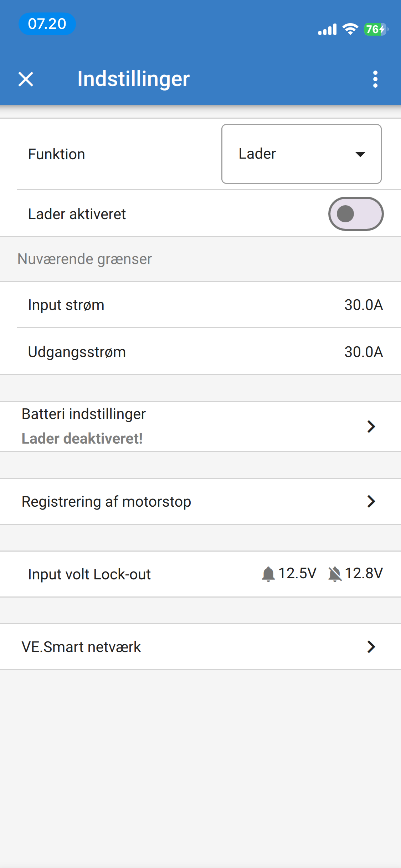
Task: Tap the battery charge indicator
Action: (376, 29)
